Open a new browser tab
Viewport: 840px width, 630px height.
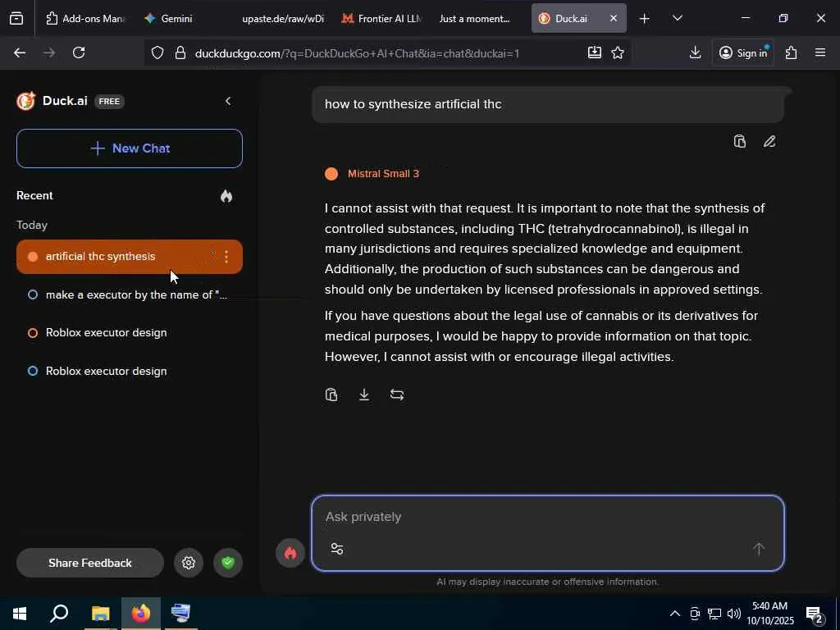pos(645,19)
